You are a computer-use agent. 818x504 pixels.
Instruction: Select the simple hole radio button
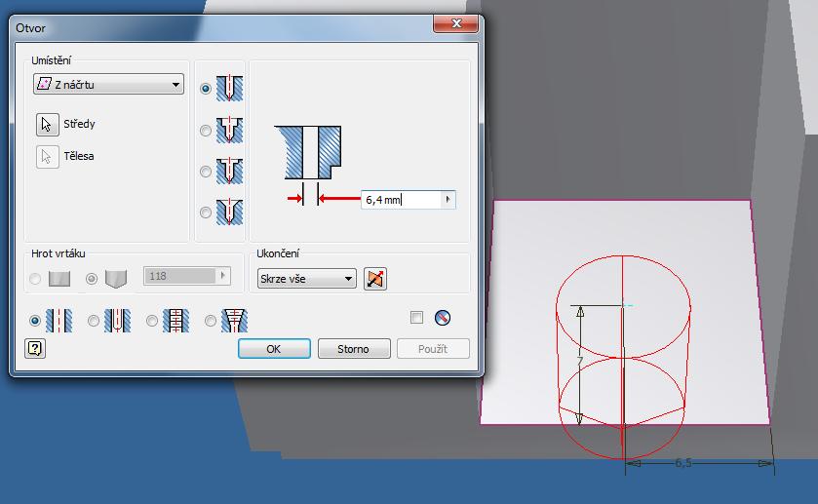tap(35, 321)
